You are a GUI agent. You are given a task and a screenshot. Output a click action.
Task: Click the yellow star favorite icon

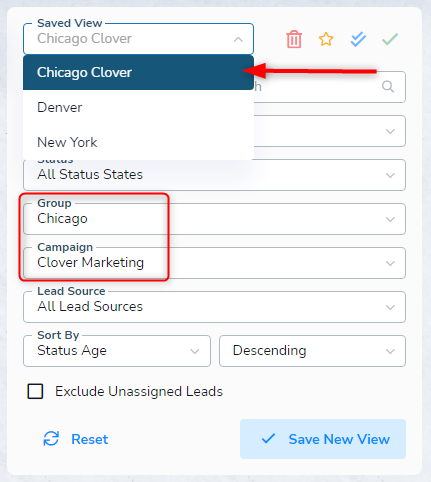click(x=326, y=39)
